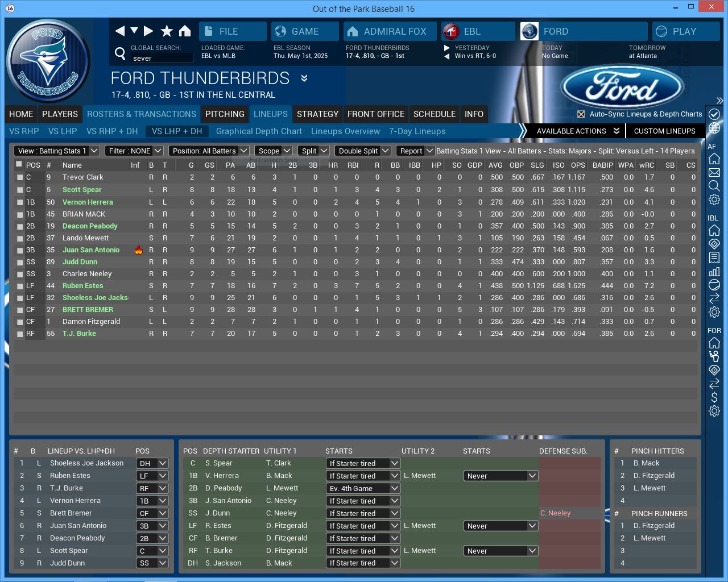Open the mail envelope icon in the sidebar
728x582 pixels.
pos(714,172)
